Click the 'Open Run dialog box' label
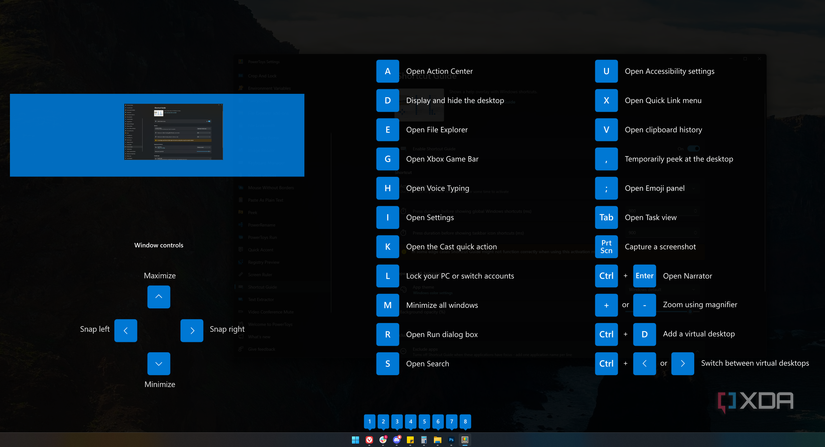The image size is (825, 447). coord(442,334)
